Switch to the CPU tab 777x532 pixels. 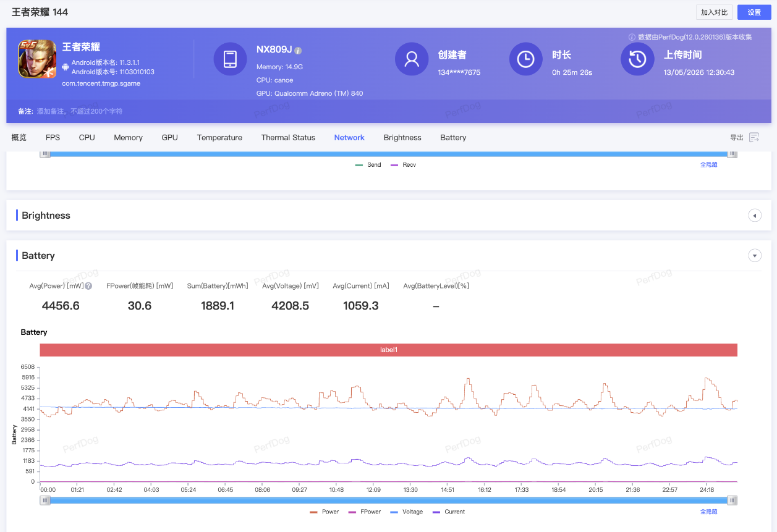pyautogui.click(x=87, y=137)
